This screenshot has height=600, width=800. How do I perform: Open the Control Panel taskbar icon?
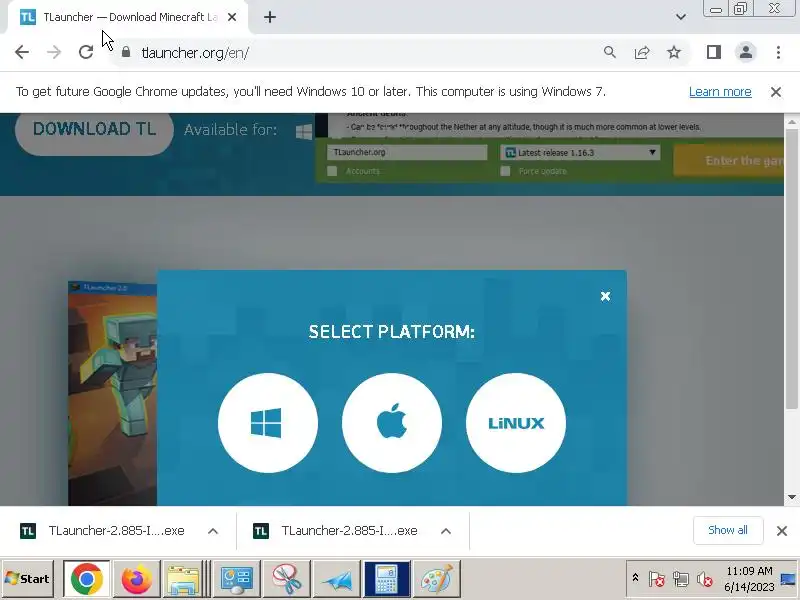click(x=236, y=579)
